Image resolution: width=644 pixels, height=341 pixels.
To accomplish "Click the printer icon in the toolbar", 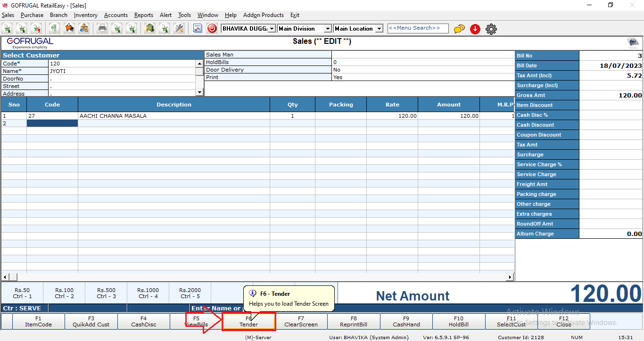I will pyautogui.click(x=102, y=28).
